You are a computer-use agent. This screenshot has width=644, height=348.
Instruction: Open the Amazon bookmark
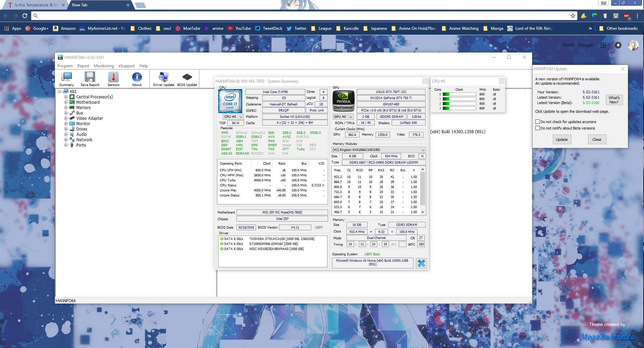pos(64,28)
